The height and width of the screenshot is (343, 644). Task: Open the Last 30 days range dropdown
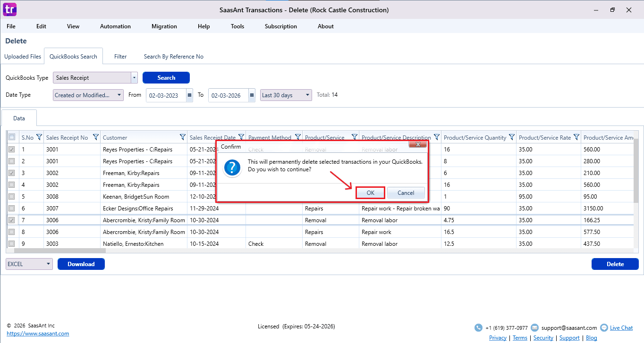(308, 95)
